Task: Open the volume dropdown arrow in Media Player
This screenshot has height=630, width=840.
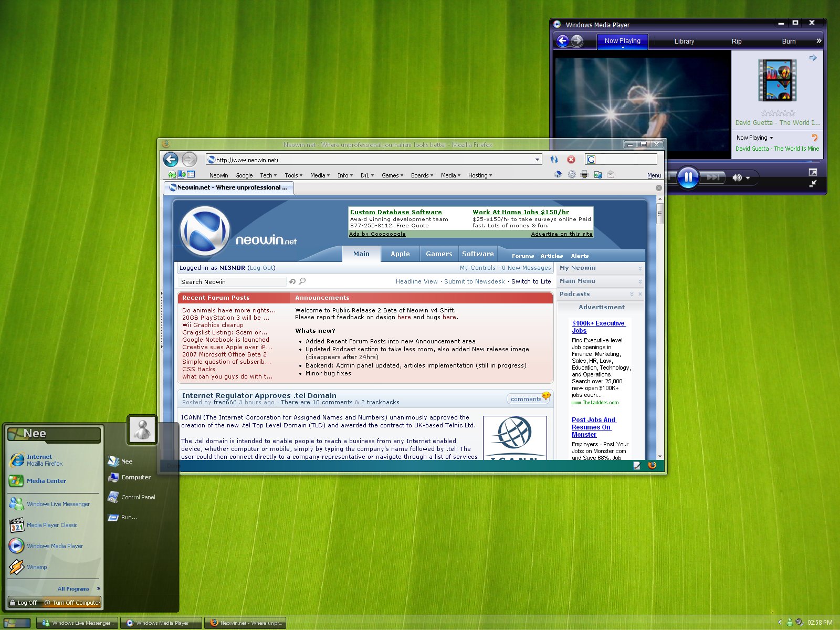Action: (748, 178)
